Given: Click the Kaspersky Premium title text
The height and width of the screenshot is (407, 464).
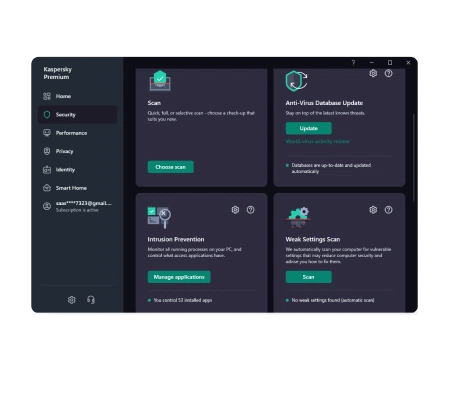Looking at the screenshot, I should pyautogui.click(x=58, y=73).
